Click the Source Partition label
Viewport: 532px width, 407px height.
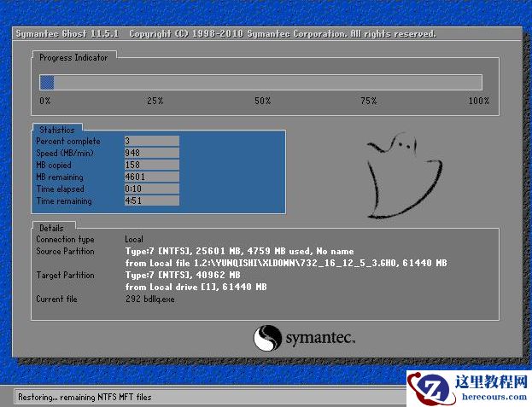pyautogui.click(x=65, y=252)
